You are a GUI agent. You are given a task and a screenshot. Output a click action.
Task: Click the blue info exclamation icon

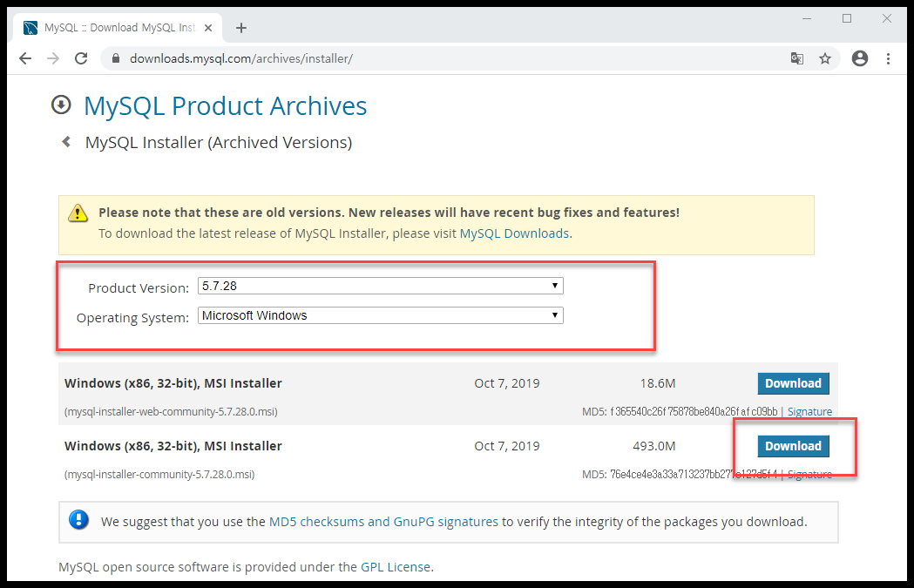[78, 519]
